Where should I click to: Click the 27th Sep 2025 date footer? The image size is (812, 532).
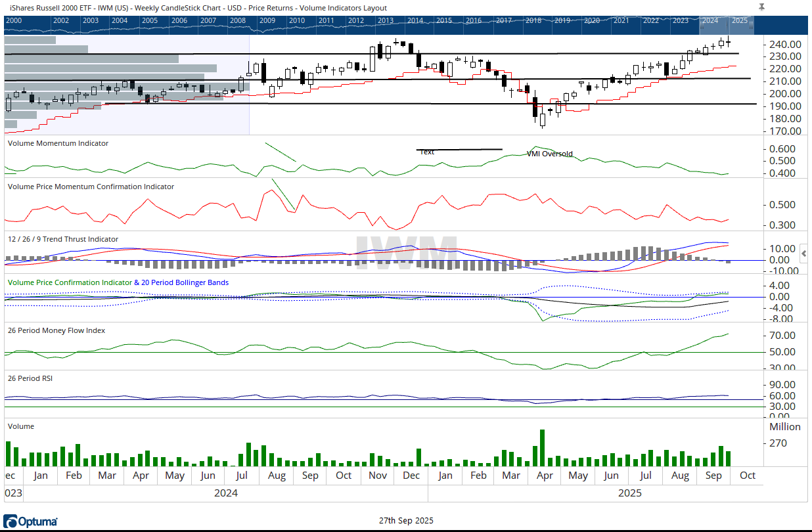point(405,521)
